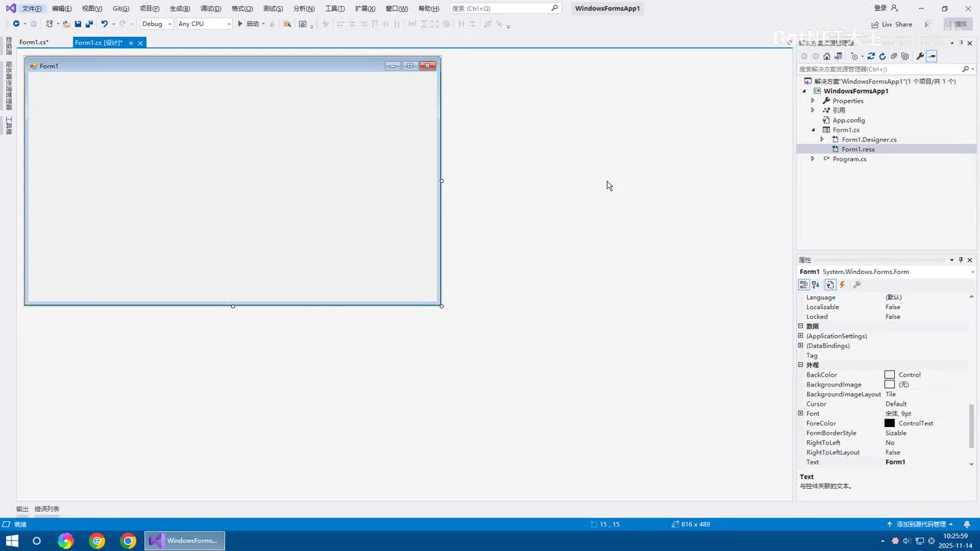
Task: Click the Sync icon in Solution Explorer
Action: click(871, 56)
